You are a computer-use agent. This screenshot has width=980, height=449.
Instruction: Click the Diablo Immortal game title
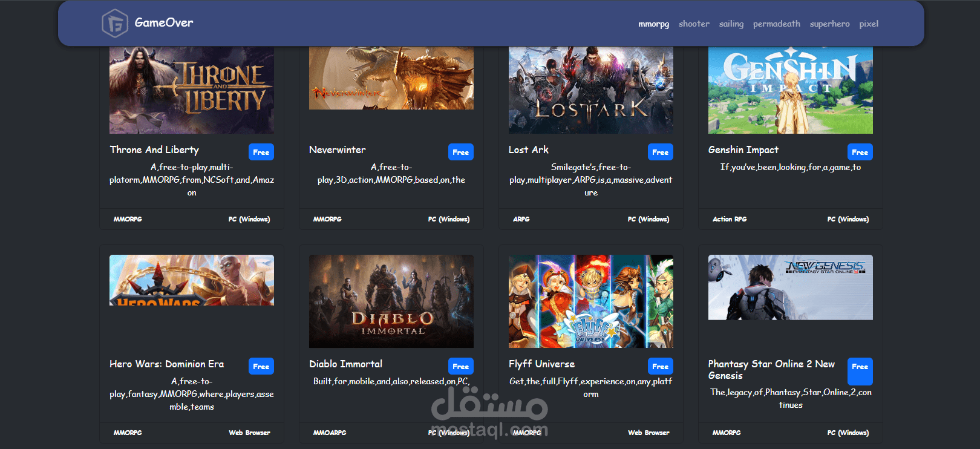(345, 364)
